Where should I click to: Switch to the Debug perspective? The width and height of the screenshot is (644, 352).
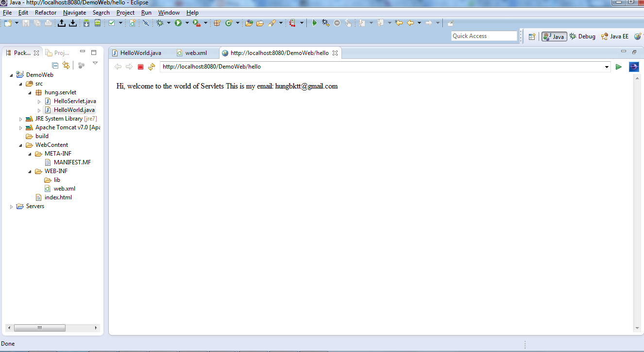coord(582,36)
